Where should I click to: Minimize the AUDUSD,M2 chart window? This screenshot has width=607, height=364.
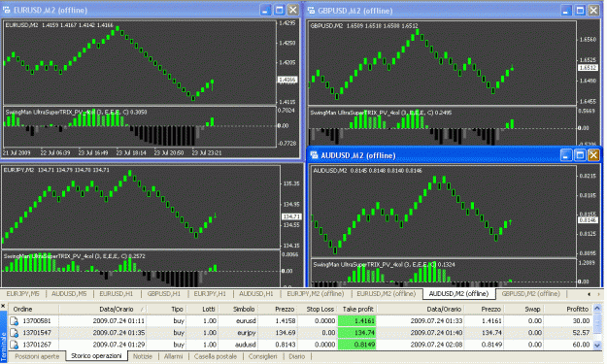(x=566, y=155)
